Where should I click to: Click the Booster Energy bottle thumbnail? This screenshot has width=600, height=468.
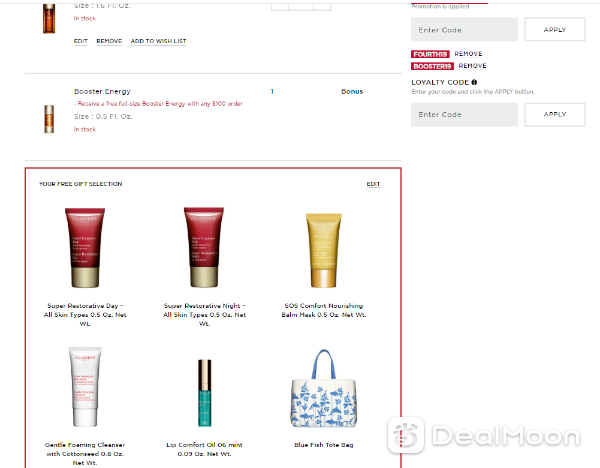click(49, 119)
